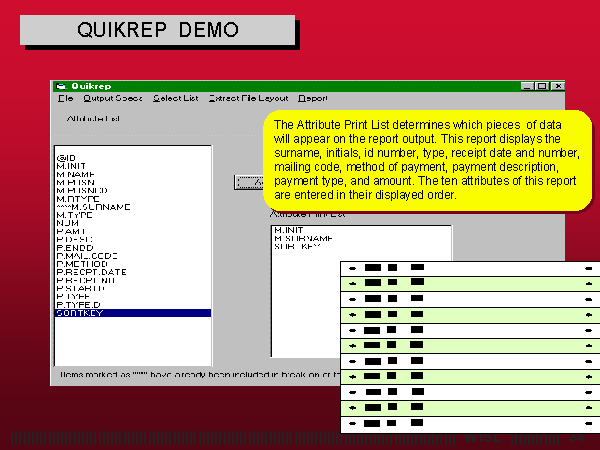600x450 pixels.
Task: Select M.INIT in the Attribute Print List
Action: click(288, 230)
